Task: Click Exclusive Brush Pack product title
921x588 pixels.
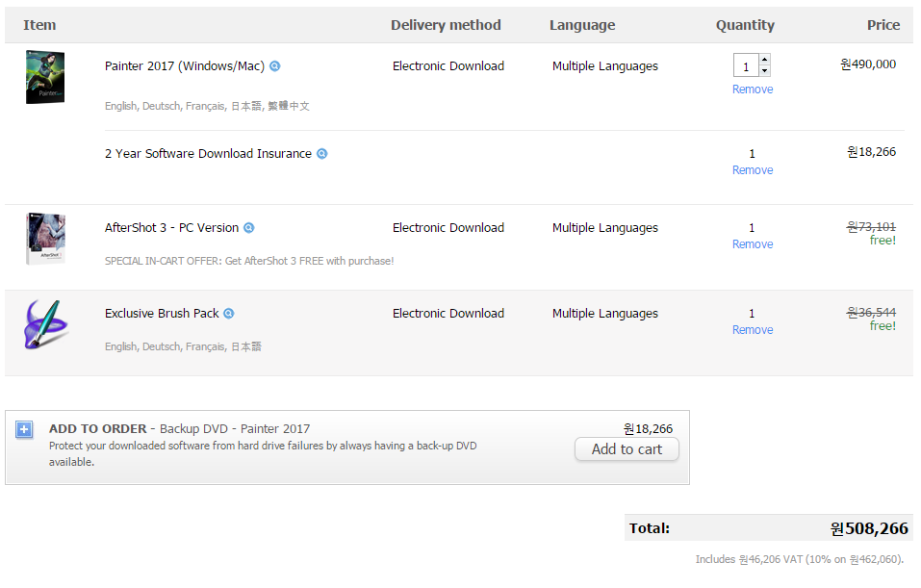Action: pos(162,314)
